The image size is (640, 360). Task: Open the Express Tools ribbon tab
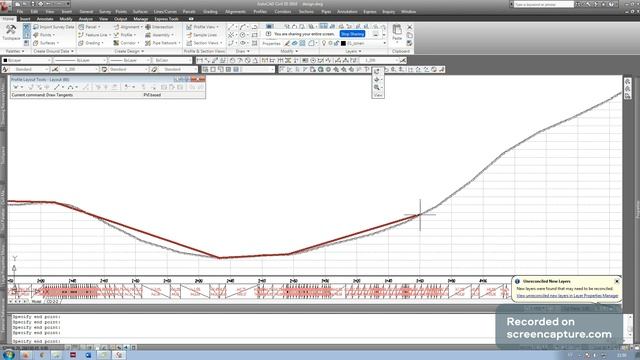166,19
